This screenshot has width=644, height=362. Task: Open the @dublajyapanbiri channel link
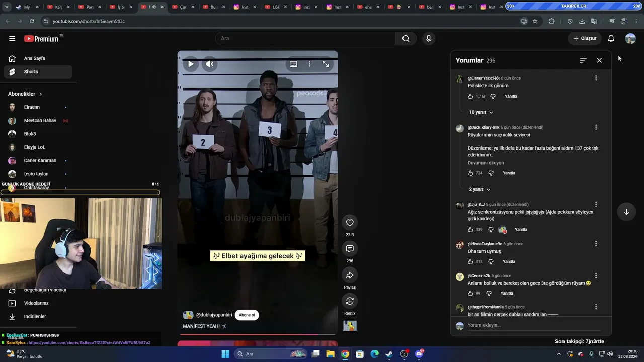click(214, 315)
